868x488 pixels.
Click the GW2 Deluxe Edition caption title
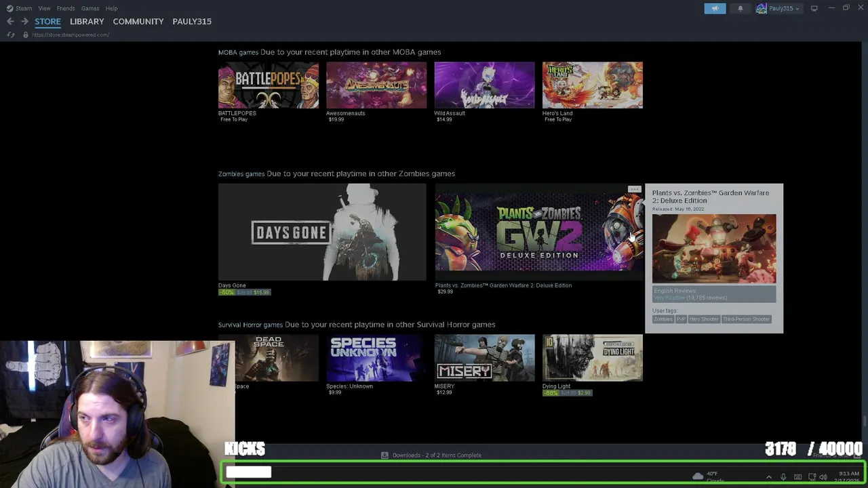click(503, 285)
